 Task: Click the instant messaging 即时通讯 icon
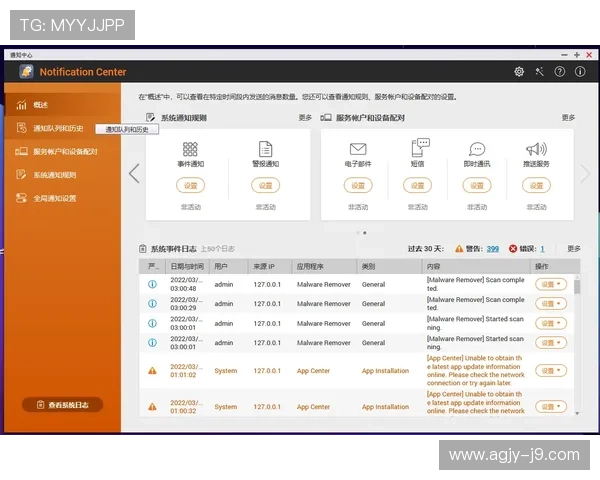[477, 149]
